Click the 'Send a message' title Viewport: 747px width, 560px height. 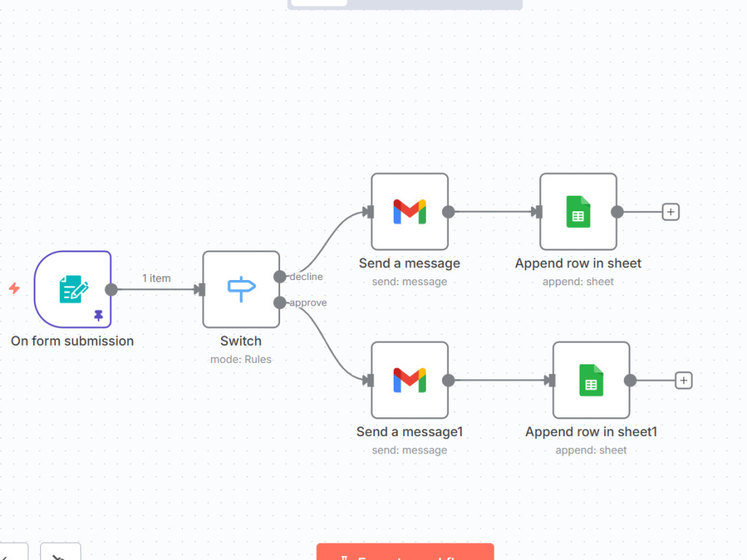pyautogui.click(x=409, y=264)
